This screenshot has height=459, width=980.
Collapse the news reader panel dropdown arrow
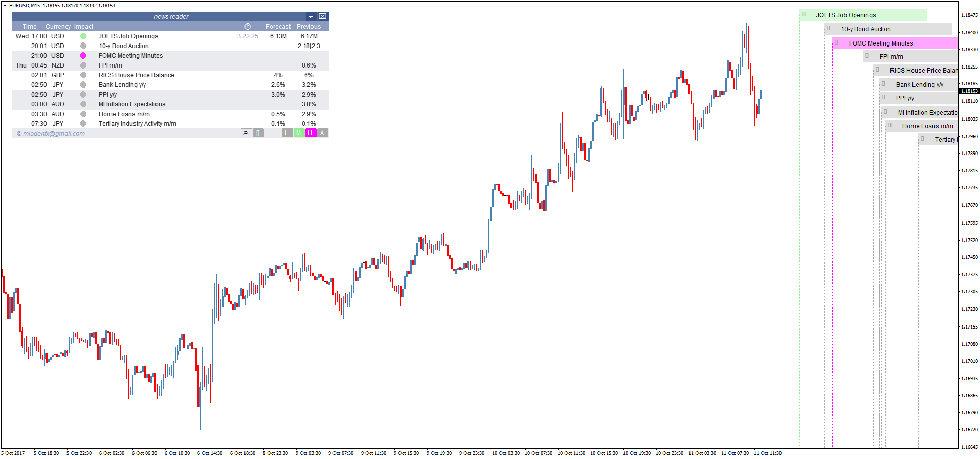(310, 17)
